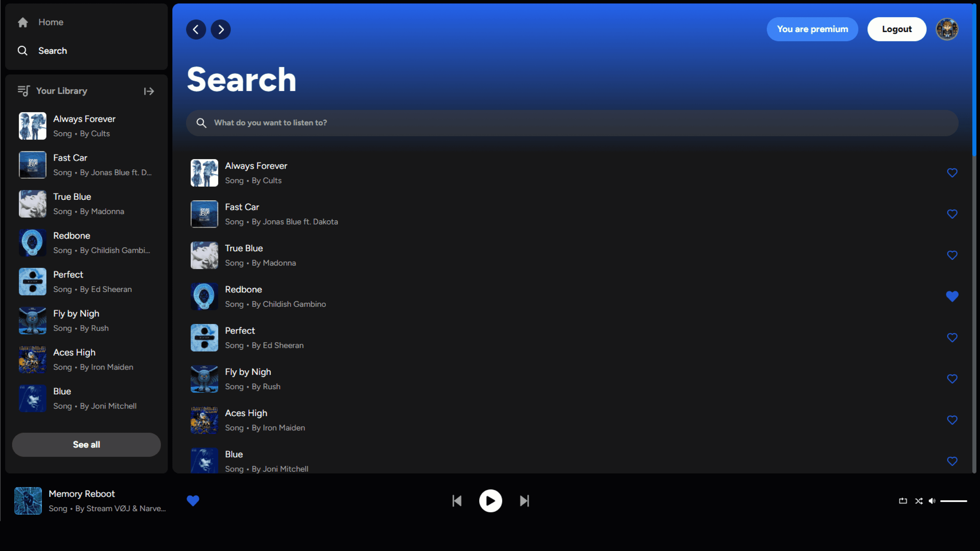Skip to the previous track
This screenshot has width=980, height=551.
pyautogui.click(x=457, y=501)
